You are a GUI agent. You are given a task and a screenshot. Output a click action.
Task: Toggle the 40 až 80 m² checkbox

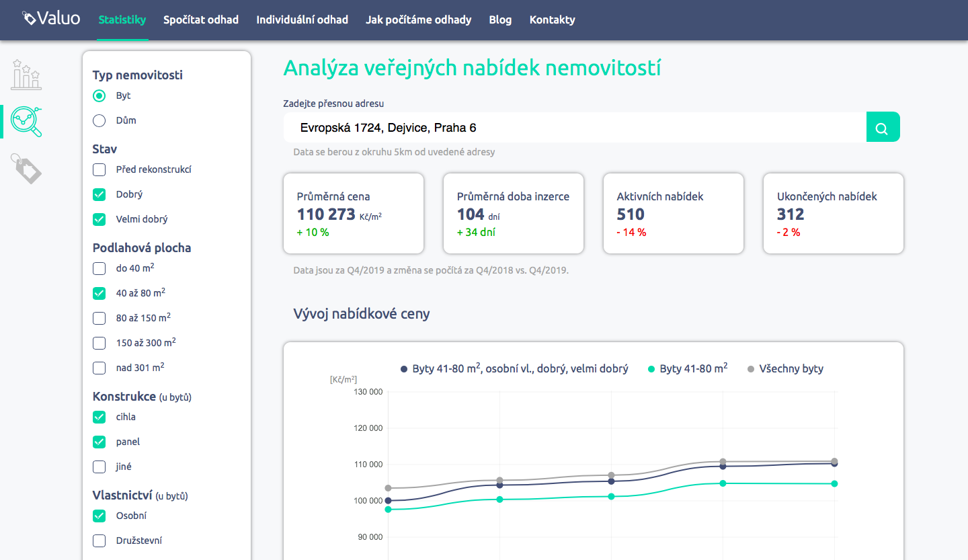click(x=99, y=293)
